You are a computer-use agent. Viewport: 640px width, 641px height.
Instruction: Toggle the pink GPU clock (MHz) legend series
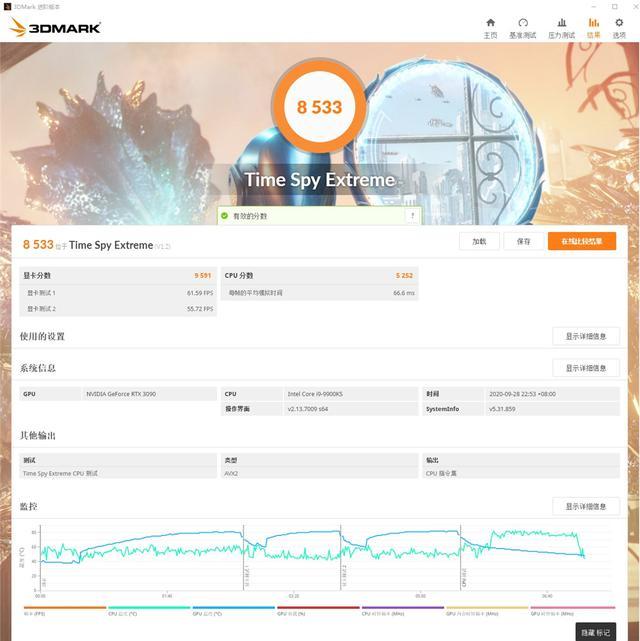pyautogui.click(x=573, y=611)
